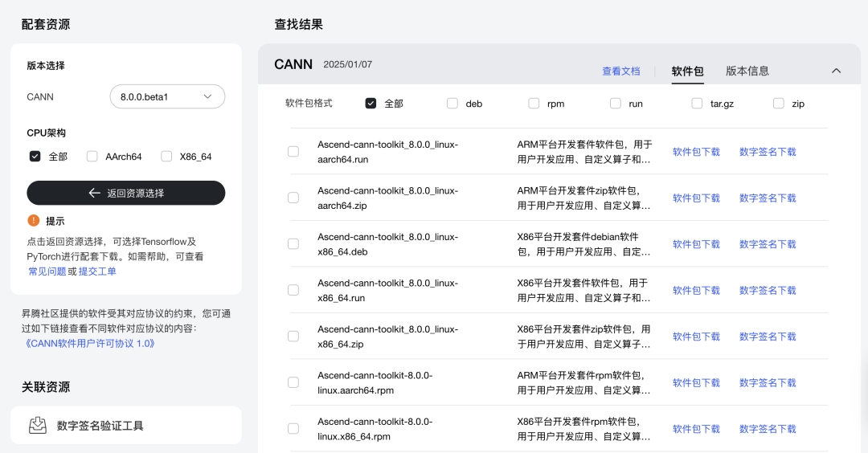Check the zip format filter

pos(778,104)
